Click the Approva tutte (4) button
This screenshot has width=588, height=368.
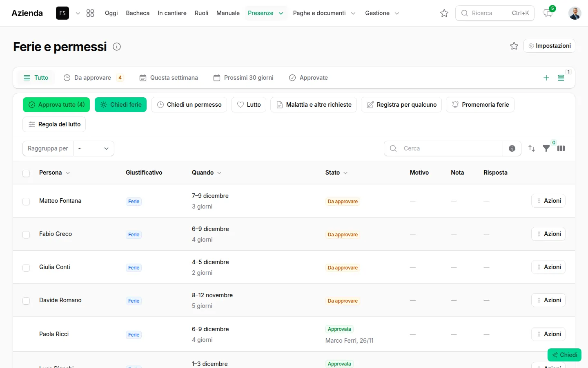click(x=57, y=105)
